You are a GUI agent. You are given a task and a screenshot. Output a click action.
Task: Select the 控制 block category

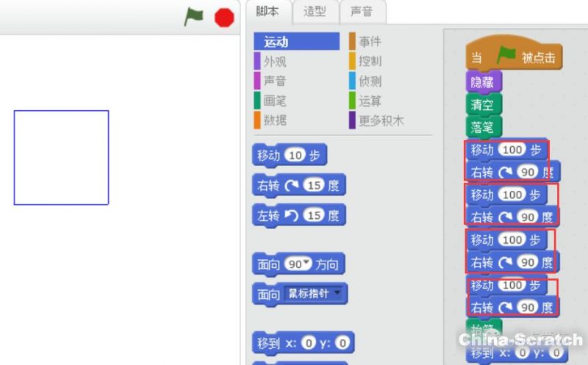pyautogui.click(x=370, y=61)
